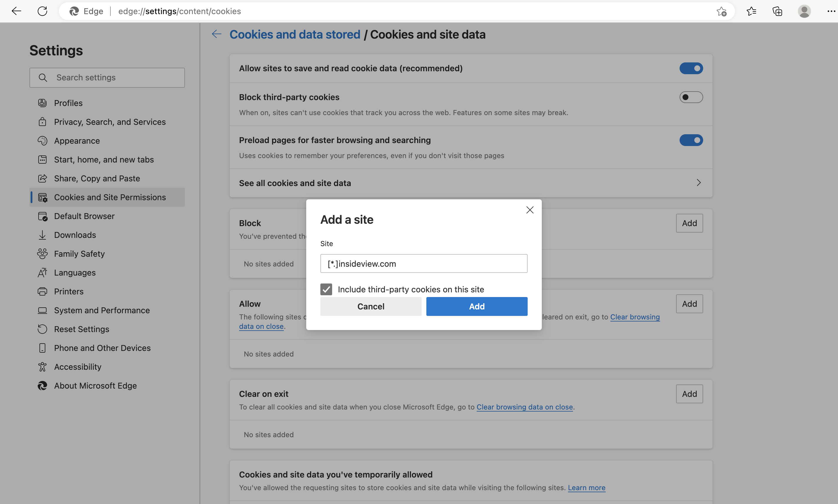Close the Add a site dialog
The height and width of the screenshot is (504, 838).
530,210
